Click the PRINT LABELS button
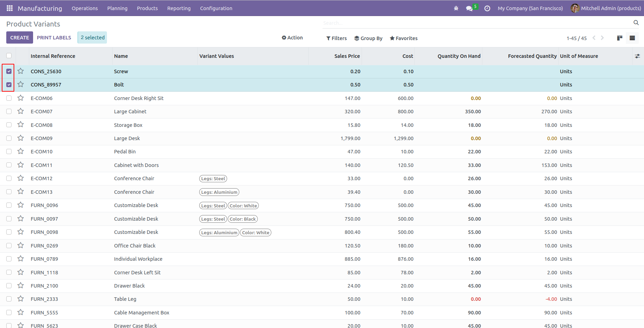Viewport: 644px width, 328px height. tap(54, 38)
